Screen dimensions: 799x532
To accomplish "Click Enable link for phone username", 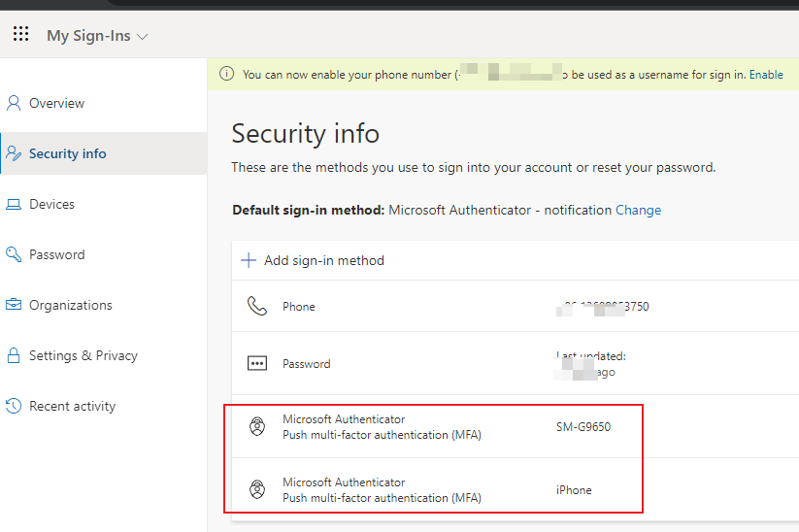I will [766, 75].
